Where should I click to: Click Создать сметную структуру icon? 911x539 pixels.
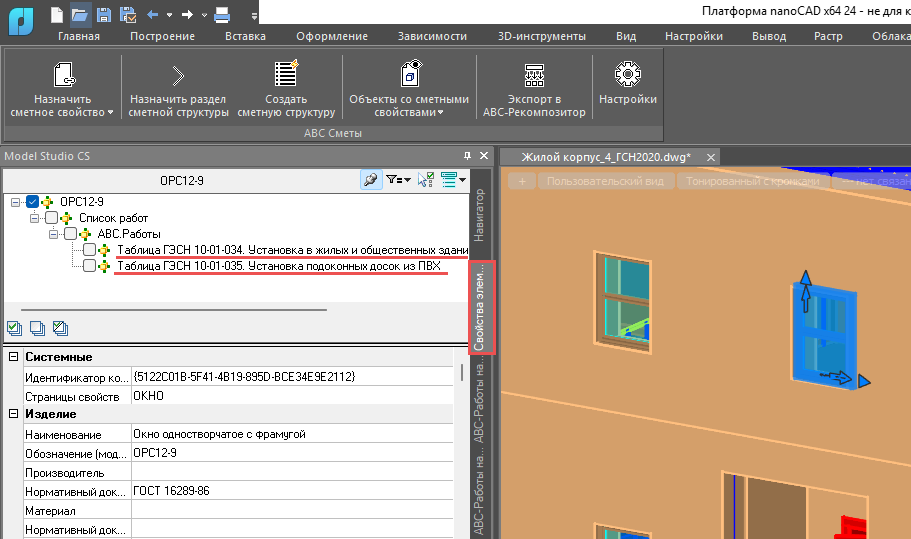286,74
